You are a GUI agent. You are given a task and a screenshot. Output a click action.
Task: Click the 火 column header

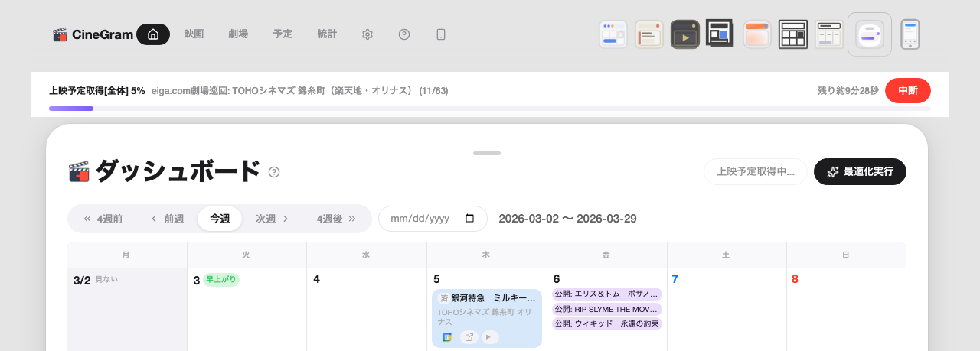click(247, 255)
